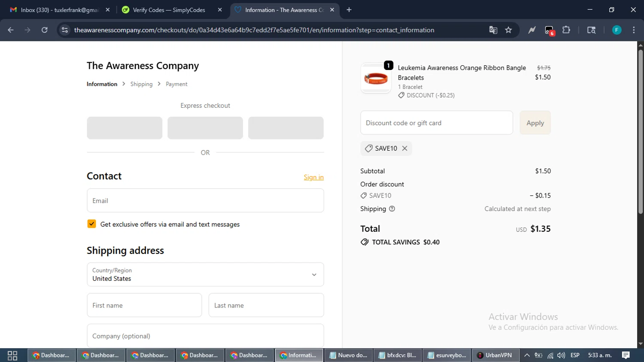Screen dimensions: 644x362
Task: Bookmark this page with star icon
Action: click(x=509, y=30)
